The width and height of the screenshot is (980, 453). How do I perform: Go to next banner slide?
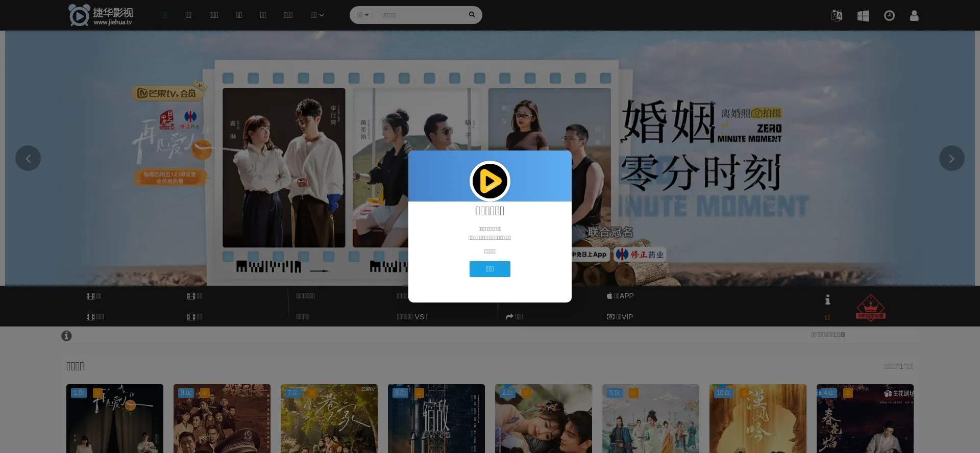tap(952, 158)
